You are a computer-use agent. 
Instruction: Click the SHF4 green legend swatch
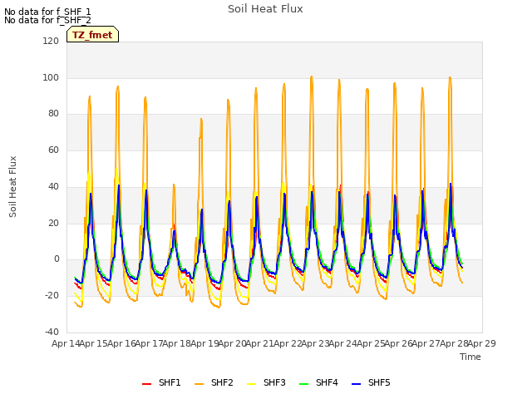pos(304,384)
